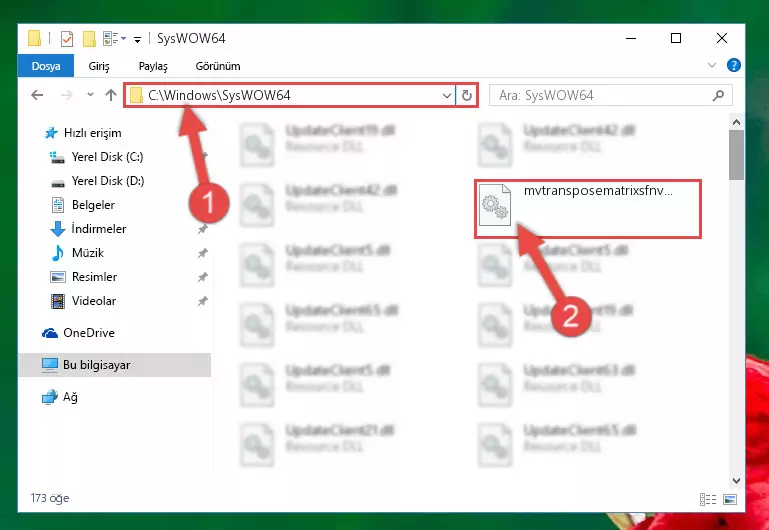Switch to Details view in status bar
The height and width of the screenshot is (530, 769).
[x=708, y=500]
